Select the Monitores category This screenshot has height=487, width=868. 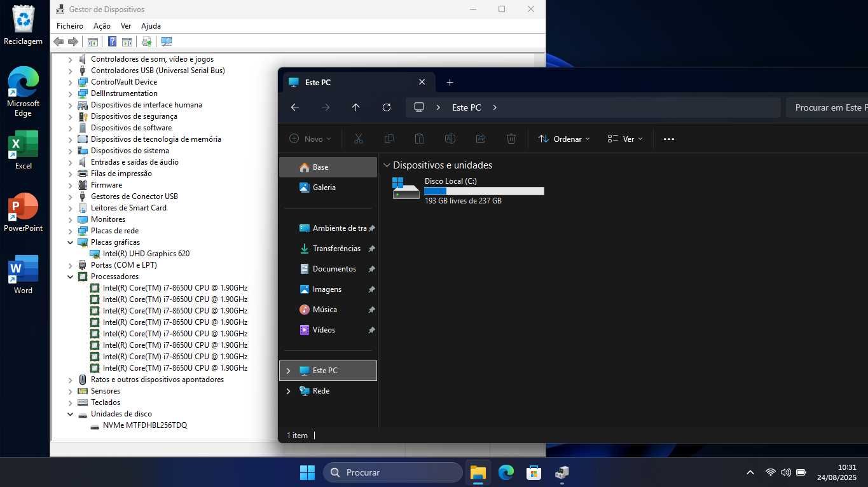coord(108,219)
